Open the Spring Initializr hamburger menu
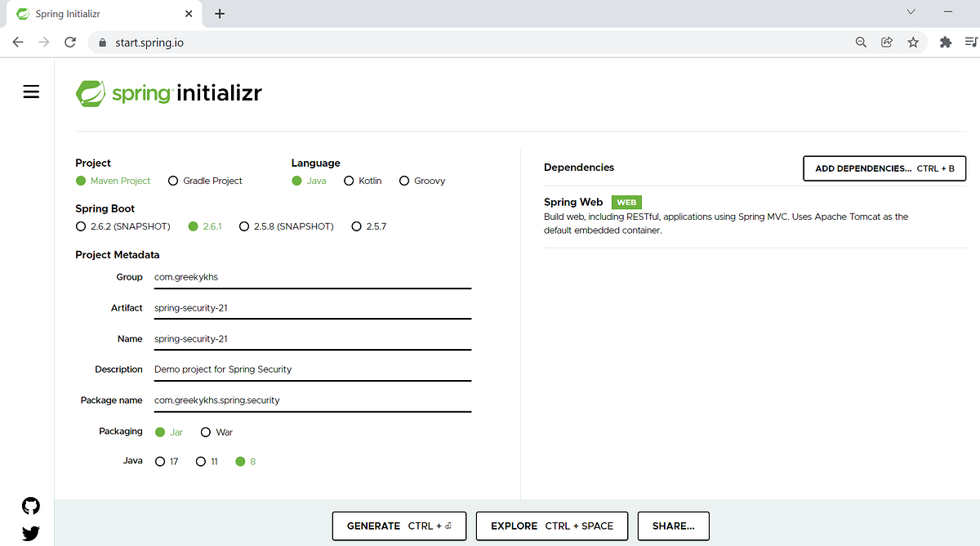 (x=30, y=92)
